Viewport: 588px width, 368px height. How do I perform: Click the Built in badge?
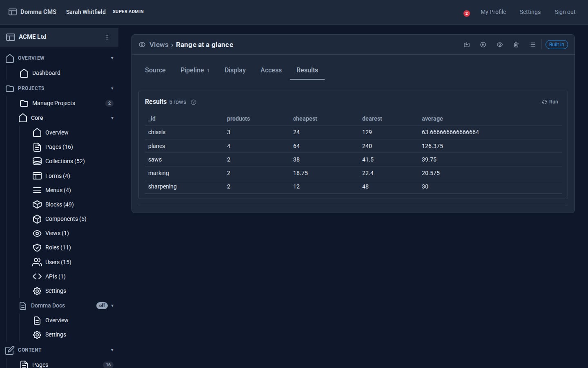pyautogui.click(x=557, y=45)
